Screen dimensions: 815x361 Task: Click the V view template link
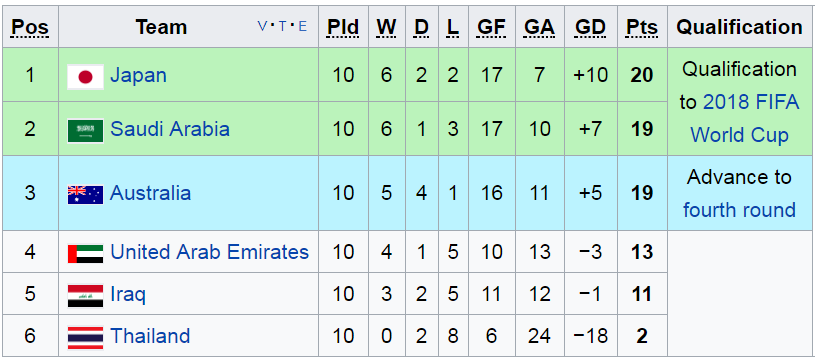click(x=262, y=26)
